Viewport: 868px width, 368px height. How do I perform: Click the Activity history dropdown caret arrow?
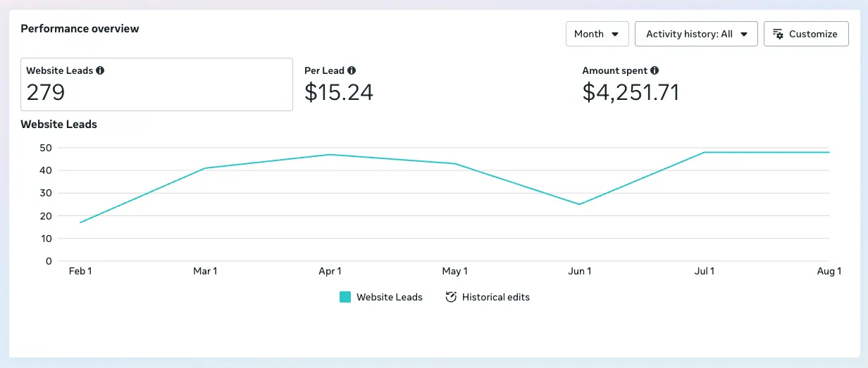pos(744,34)
